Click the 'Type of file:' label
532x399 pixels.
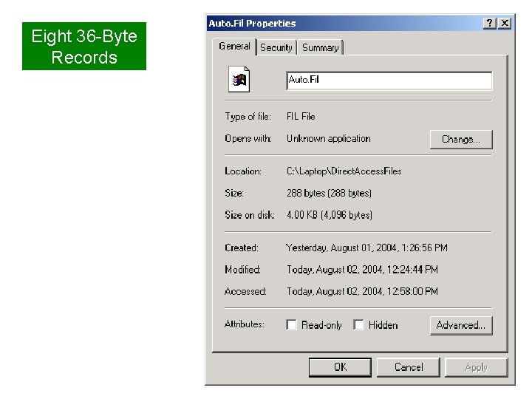coord(248,117)
